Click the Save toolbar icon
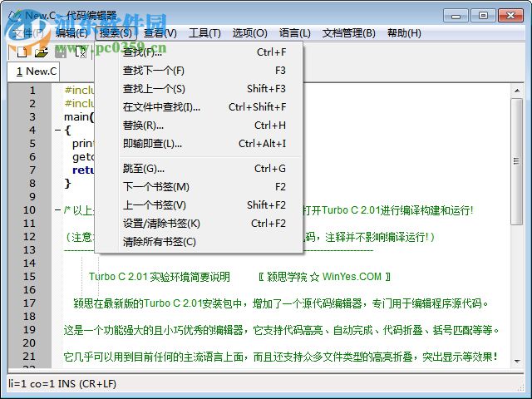 [x=61, y=52]
